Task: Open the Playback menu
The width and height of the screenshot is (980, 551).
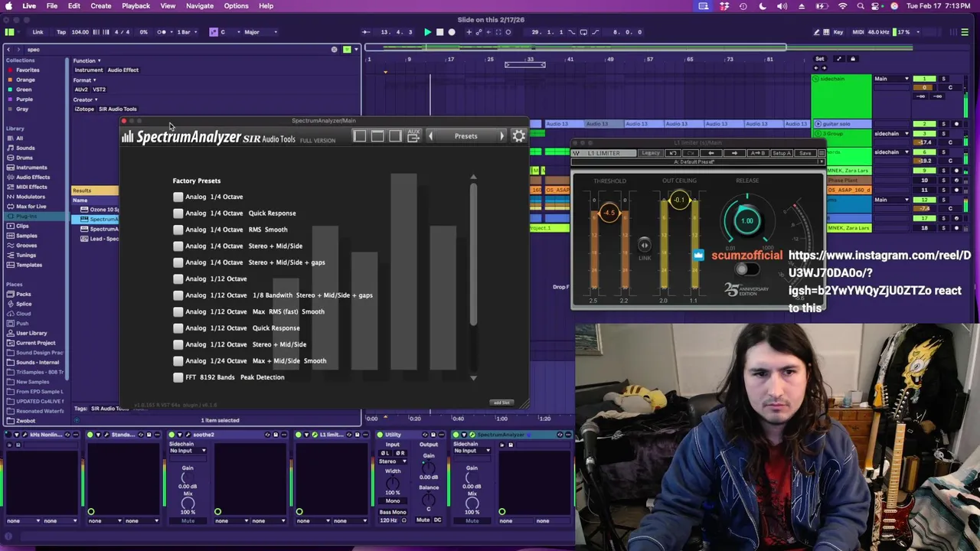Action: pyautogui.click(x=136, y=6)
